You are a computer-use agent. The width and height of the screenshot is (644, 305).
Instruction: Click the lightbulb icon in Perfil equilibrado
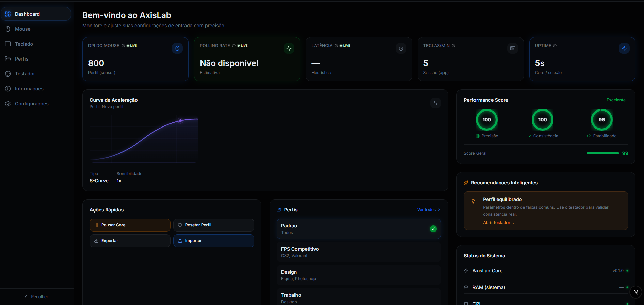pyautogui.click(x=473, y=201)
